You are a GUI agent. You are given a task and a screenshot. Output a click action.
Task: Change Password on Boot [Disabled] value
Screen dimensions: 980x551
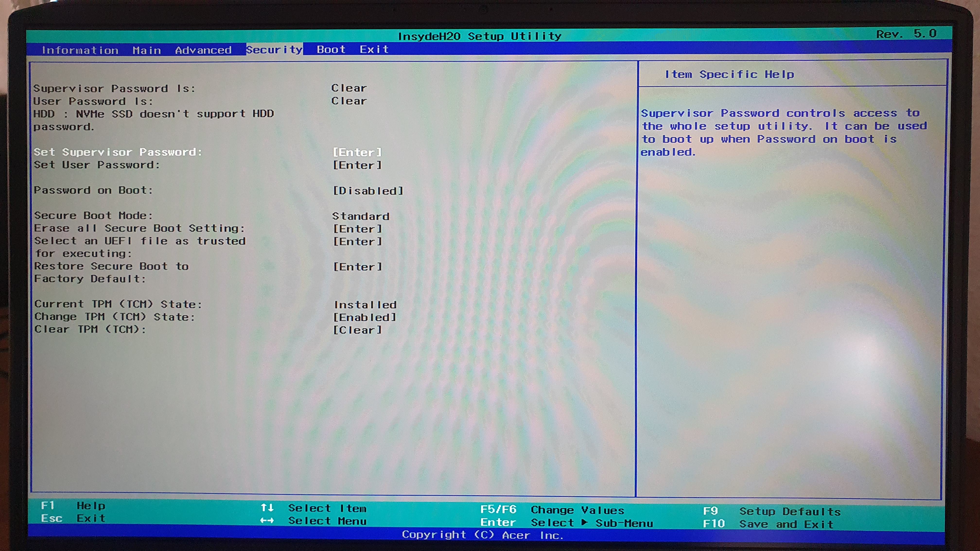(368, 190)
